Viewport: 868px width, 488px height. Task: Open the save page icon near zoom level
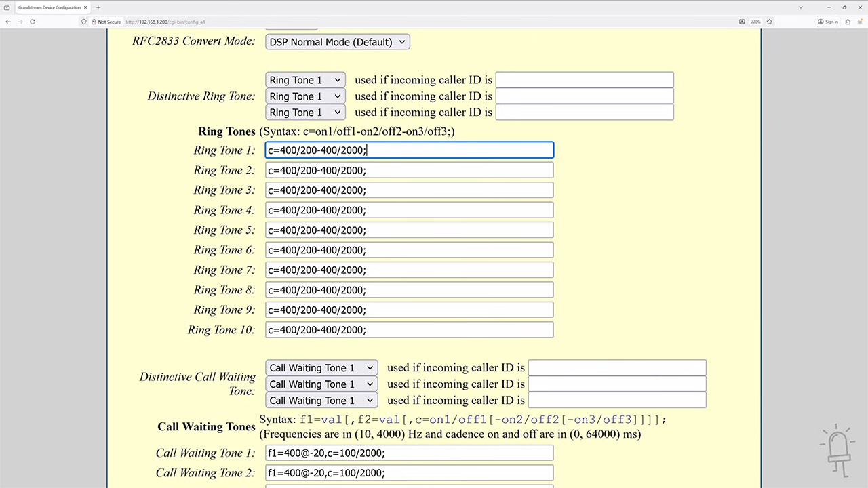click(x=742, y=22)
